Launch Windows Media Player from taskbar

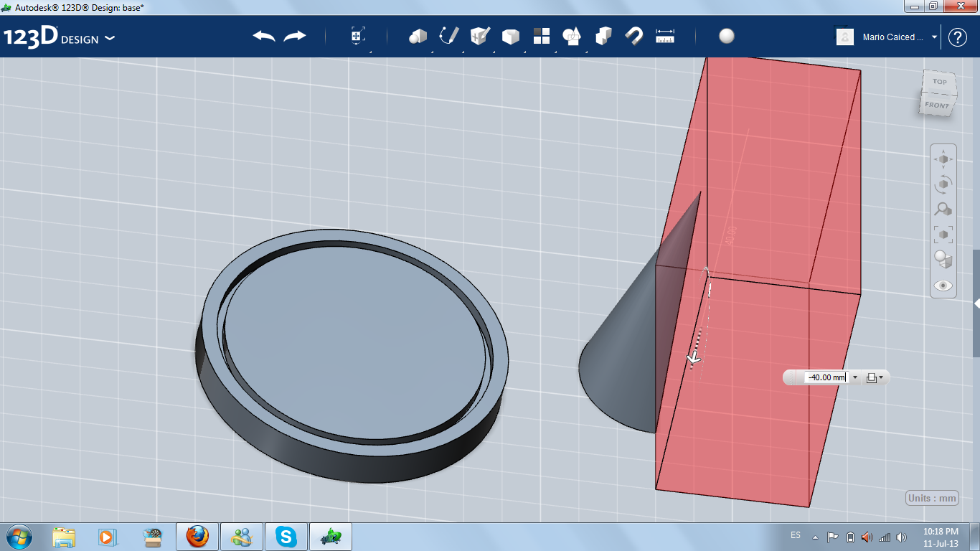pyautogui.click(x=108, y=537)
